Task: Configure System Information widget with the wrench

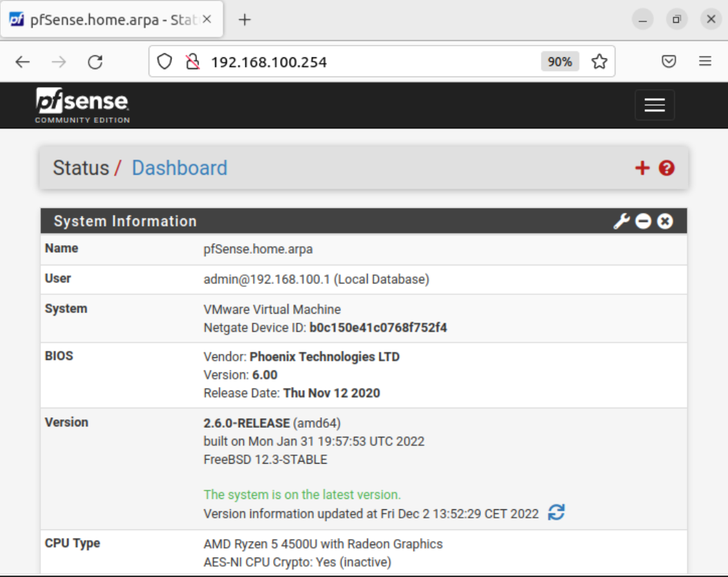Action: point(622,221)
